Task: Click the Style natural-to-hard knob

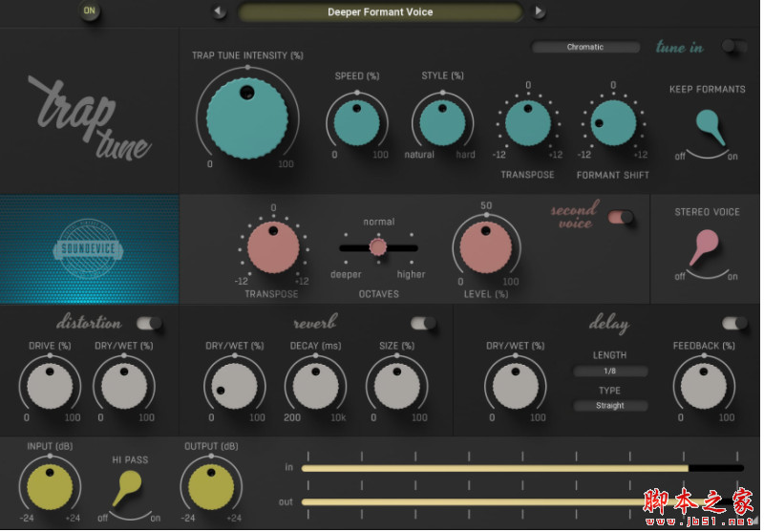Action: pyautogui.click(x=442, y=123)
